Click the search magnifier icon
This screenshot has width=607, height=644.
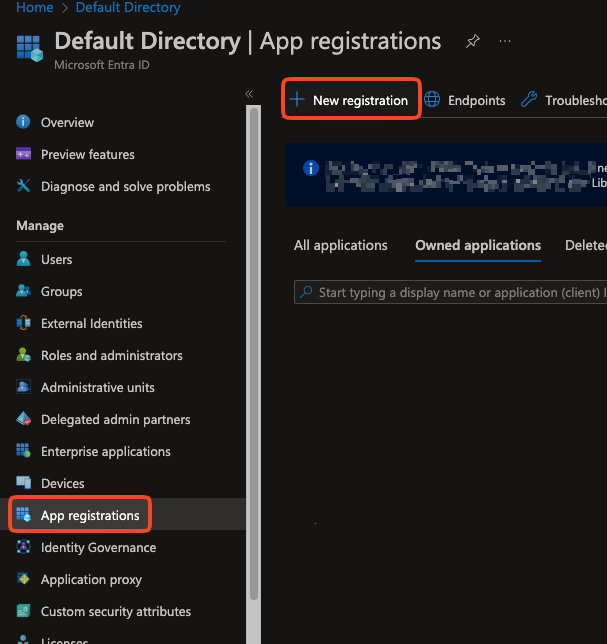(306, 292)
